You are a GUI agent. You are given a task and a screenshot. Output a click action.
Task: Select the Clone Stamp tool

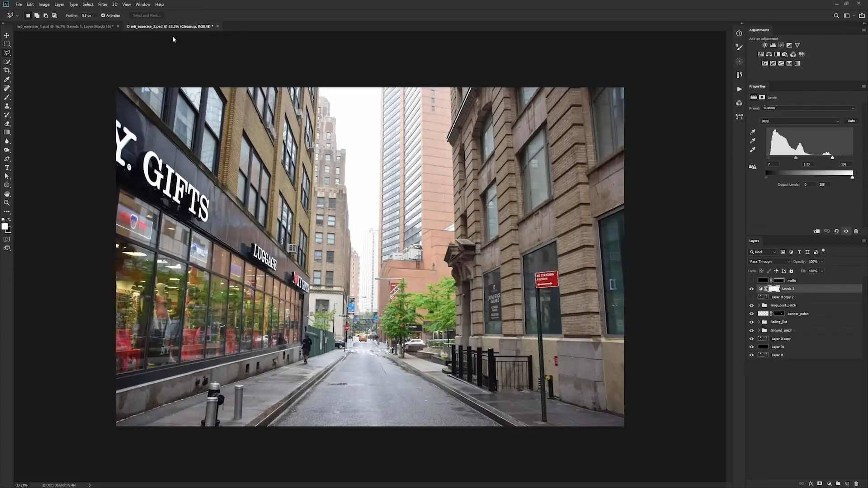[7, 106]
